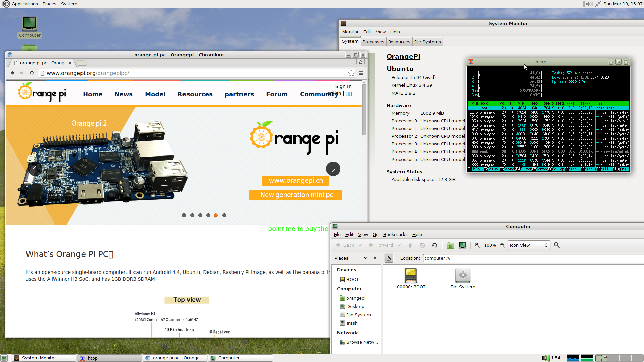Open new tab in Chromium tab strip
The image size is (644, 362).
pyautogui.click(x=81, y=63)
